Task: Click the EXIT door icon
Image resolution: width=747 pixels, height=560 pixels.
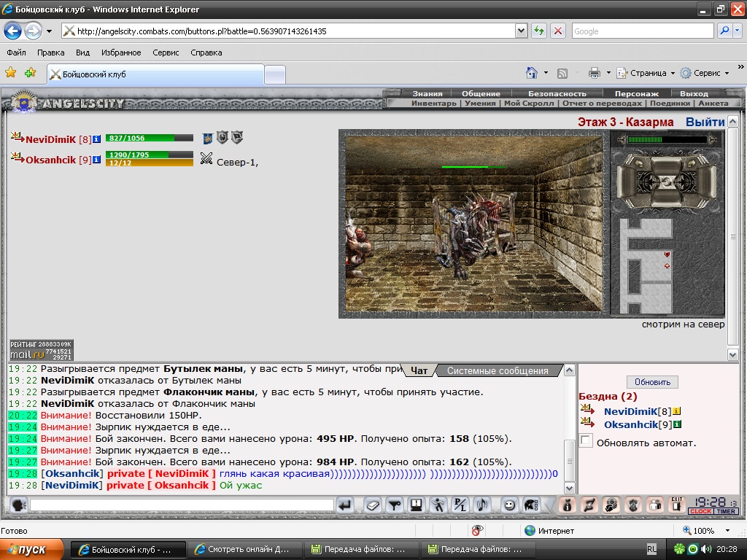Action: [x=677, y=505]
